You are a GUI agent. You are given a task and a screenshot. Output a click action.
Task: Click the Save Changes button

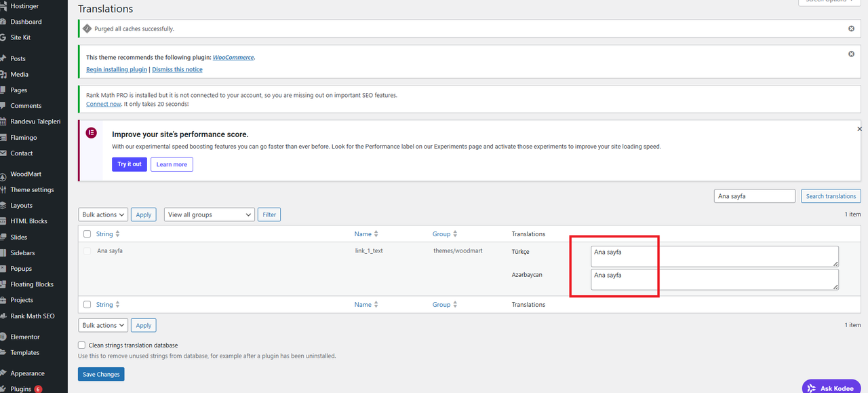101,374
